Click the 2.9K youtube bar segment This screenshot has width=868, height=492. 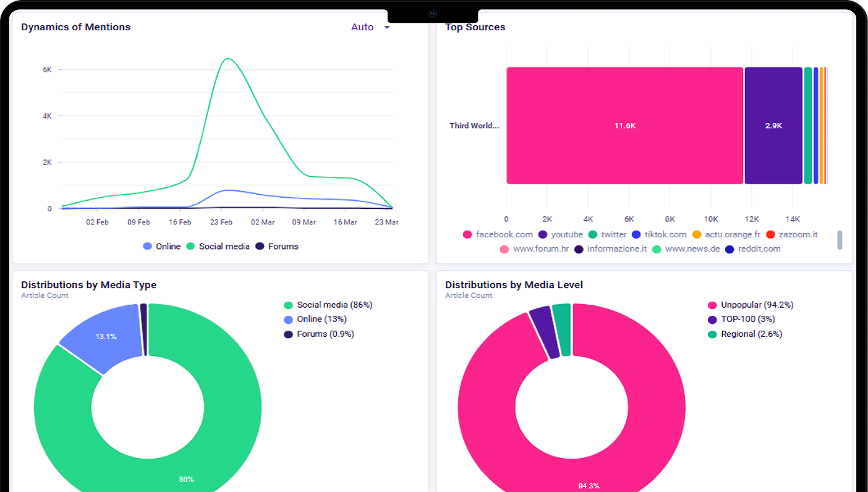pos(773,125)
